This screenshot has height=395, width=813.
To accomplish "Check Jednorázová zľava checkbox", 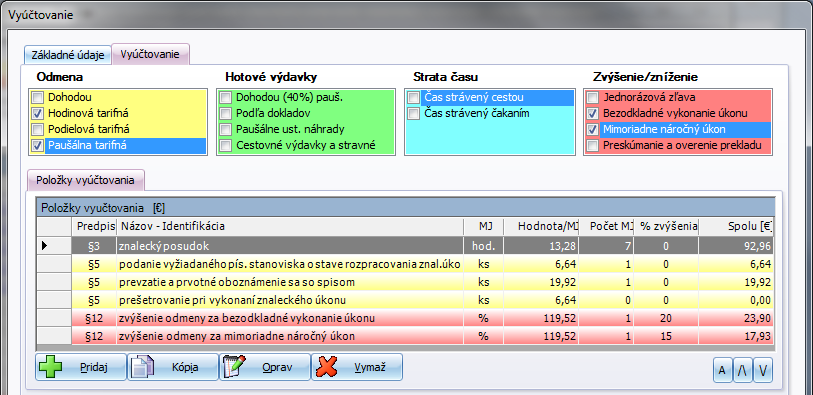I will pos(593,97).
